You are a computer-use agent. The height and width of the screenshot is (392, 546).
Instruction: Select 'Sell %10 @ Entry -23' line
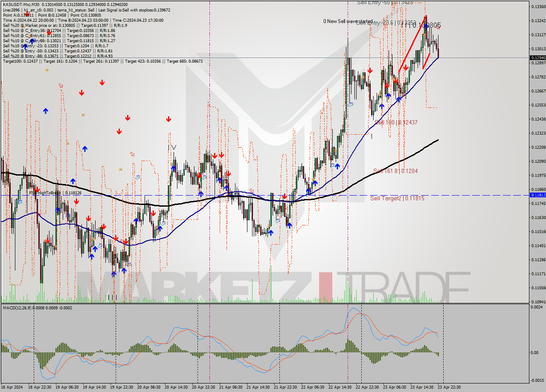pyautogui.click(x=56, y=46)
